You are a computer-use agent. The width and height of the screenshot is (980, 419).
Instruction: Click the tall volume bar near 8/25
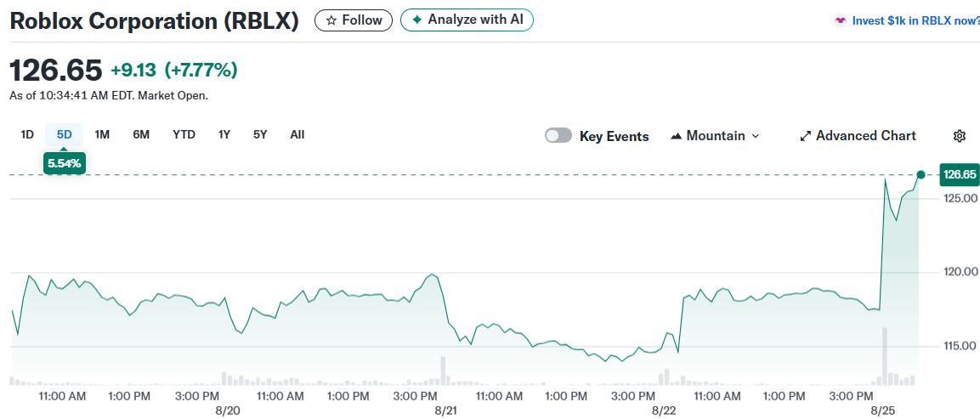pyautogui.click(x=885, y=356)
